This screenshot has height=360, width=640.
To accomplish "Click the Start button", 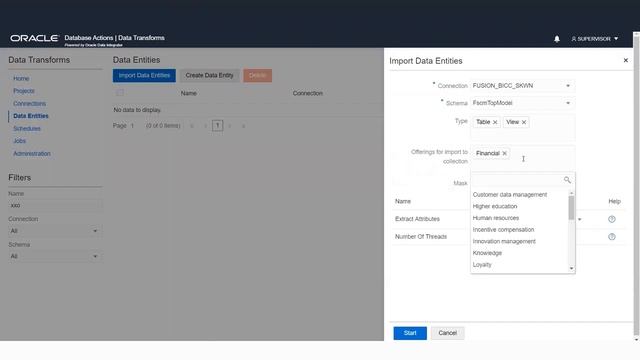I will 410,333.
